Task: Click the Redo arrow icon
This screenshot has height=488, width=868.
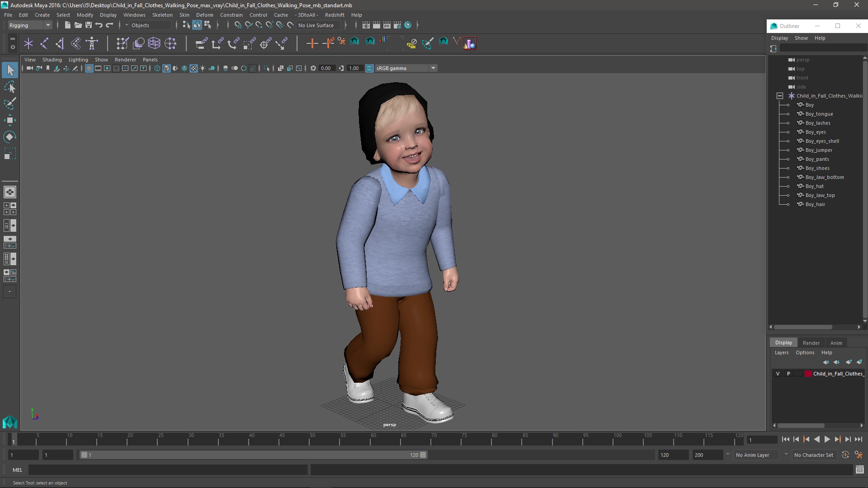Action: tap(109, 25)
